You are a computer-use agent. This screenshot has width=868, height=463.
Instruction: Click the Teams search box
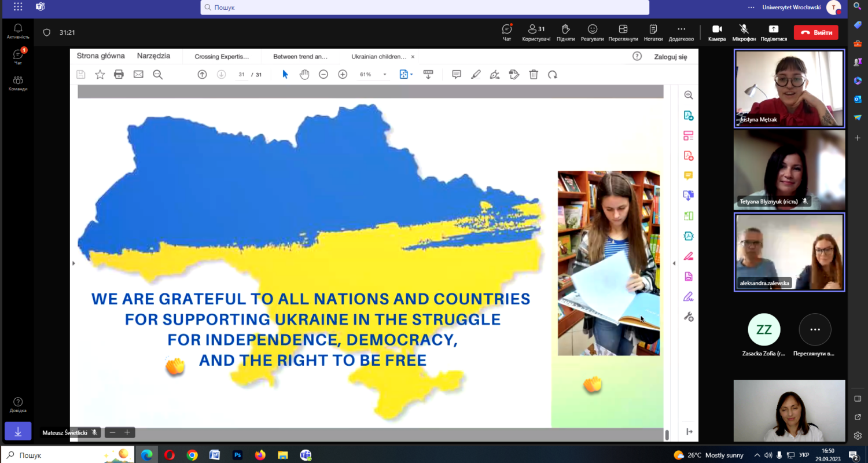(425, 8)
